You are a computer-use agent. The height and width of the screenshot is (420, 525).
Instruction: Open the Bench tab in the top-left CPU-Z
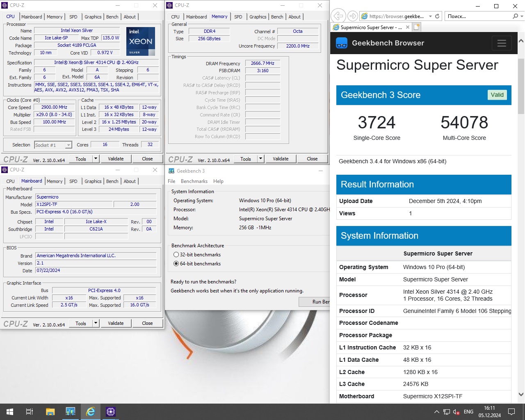pos(112,17)
